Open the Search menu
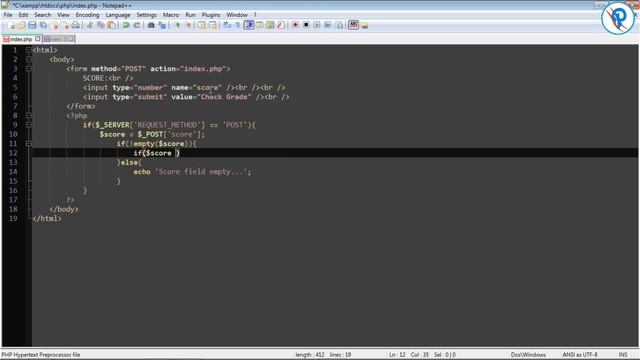 coord(42,15)
